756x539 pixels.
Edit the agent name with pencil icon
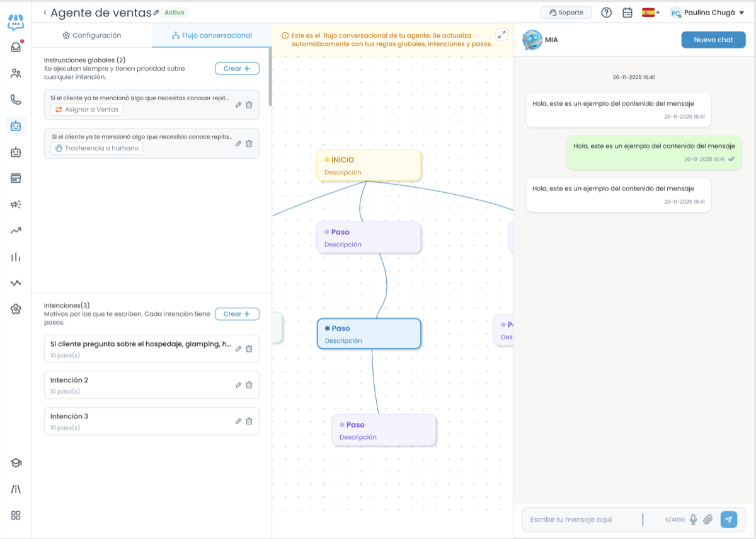(x=156, y=13)
